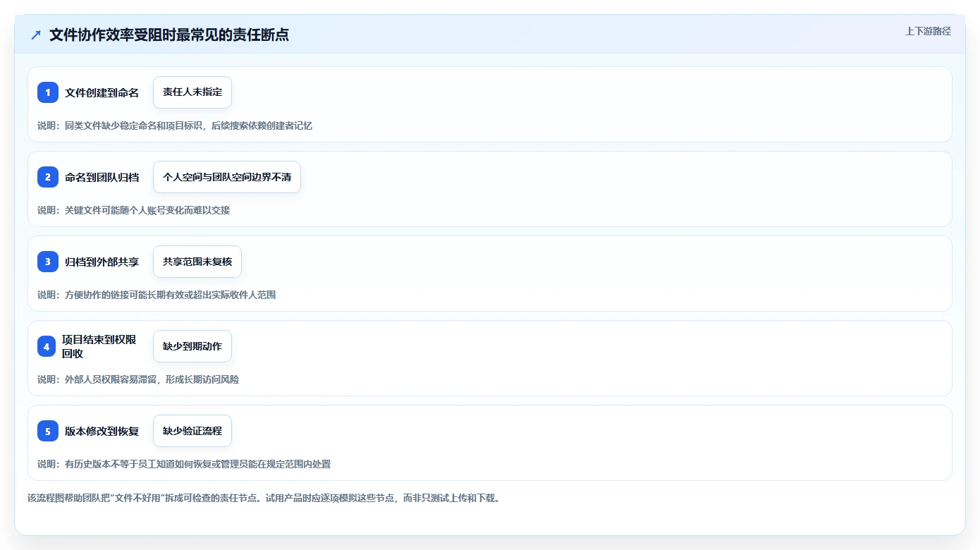This screenshot has width=980, height=550.
Task: Select step number 1 badge
Action: (48, 92)
